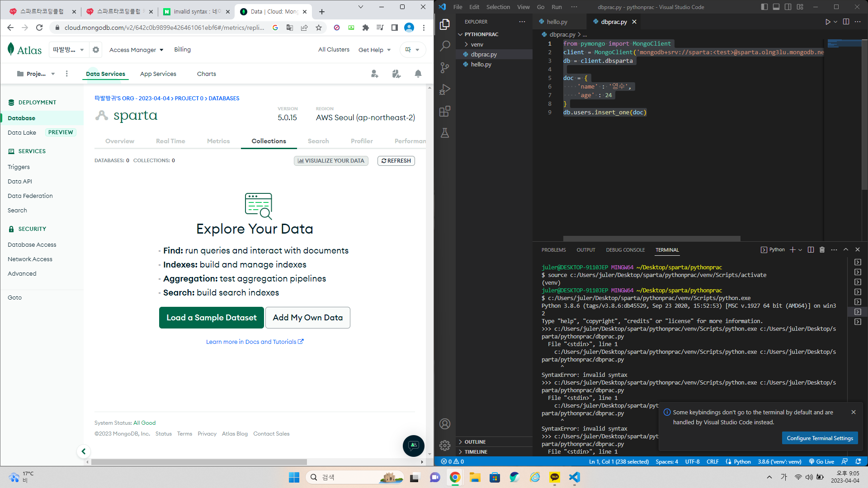
Task: Toggle VS Code primary sidebar layout
Action: click(764, 7)
